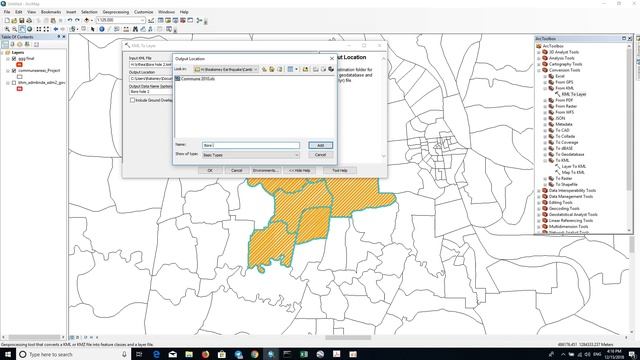Image resolution: width=640 pixels, height=360 pixels.
Task: Open the Geoprocessing menu
Action: coord(116,12)
